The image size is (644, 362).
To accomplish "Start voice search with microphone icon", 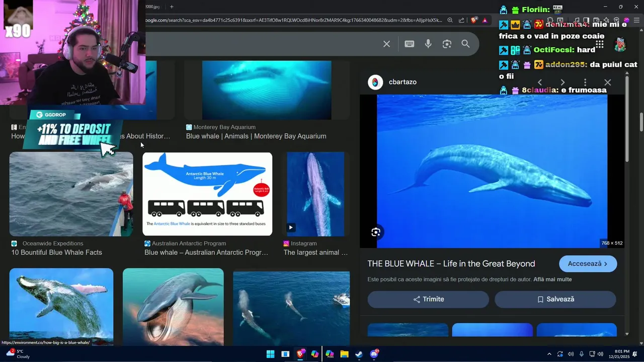I will [x=428, y=44].
